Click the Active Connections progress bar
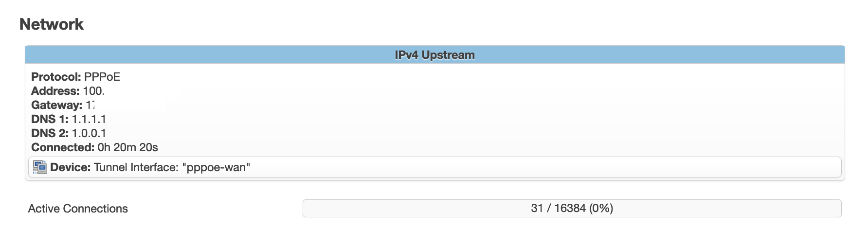The height and width of the screenshot is (248, 868). [x=572, y=208]
